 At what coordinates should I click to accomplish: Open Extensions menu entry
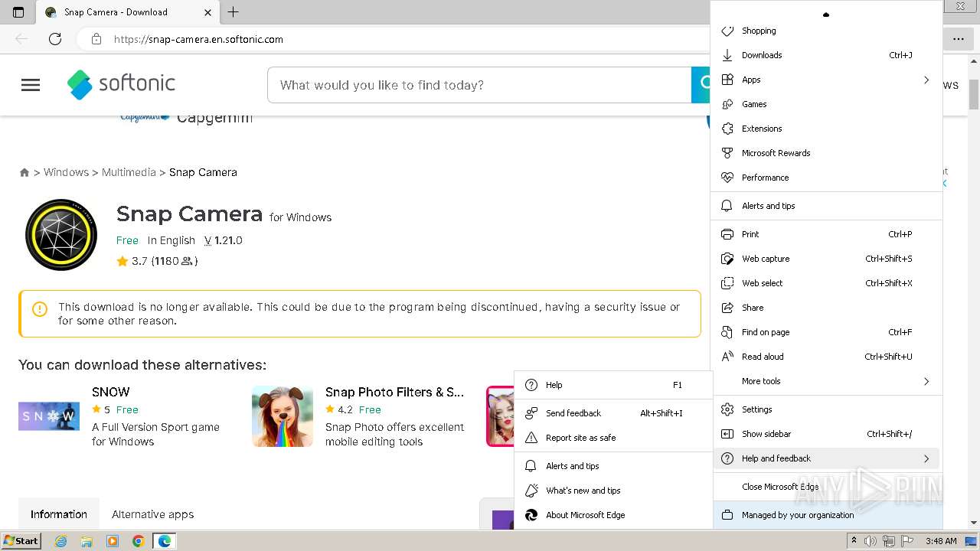point(827,129)
